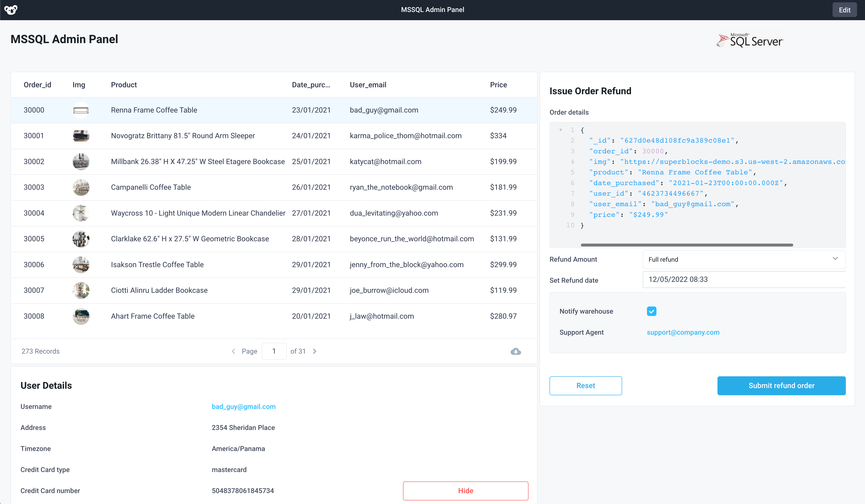Collapse JSON object at line 1
The width and height of the screenshot is (865, 504).
pos(560,130)
